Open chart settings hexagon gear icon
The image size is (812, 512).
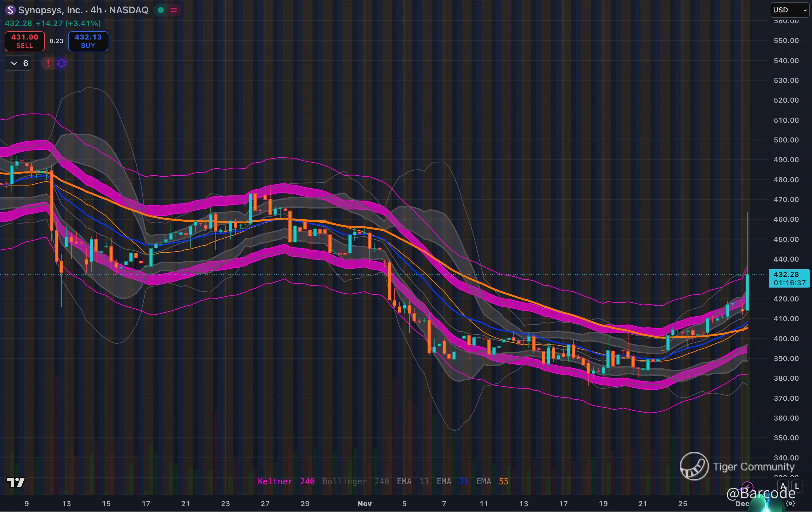791,503
